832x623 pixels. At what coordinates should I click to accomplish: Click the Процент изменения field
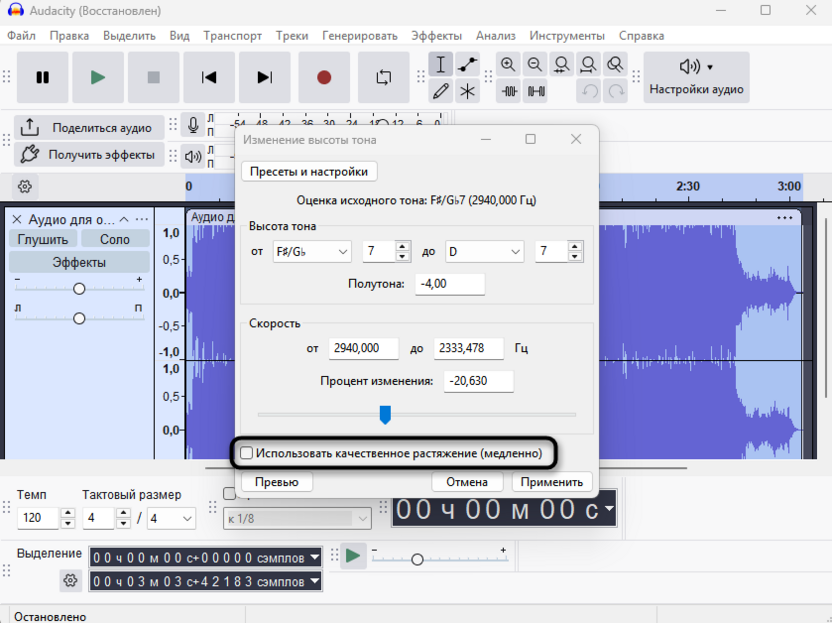(x=479, y=382)
